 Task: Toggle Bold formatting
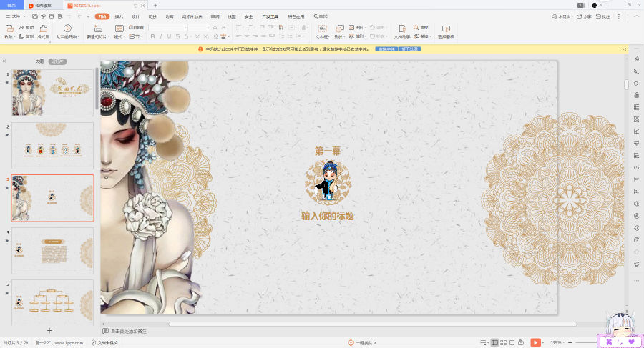tap(153, 36)
